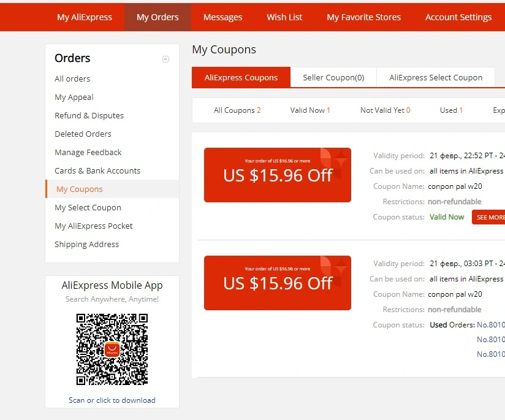Click the green Valid Now coupon status
Screen dimensions: 505x420
click(x=447, y=217)
